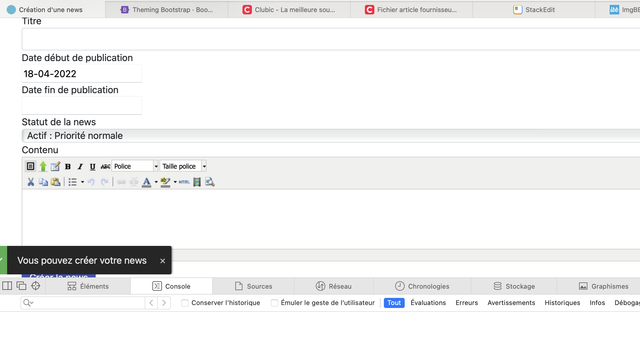Click the console previous result arrow

151,303
